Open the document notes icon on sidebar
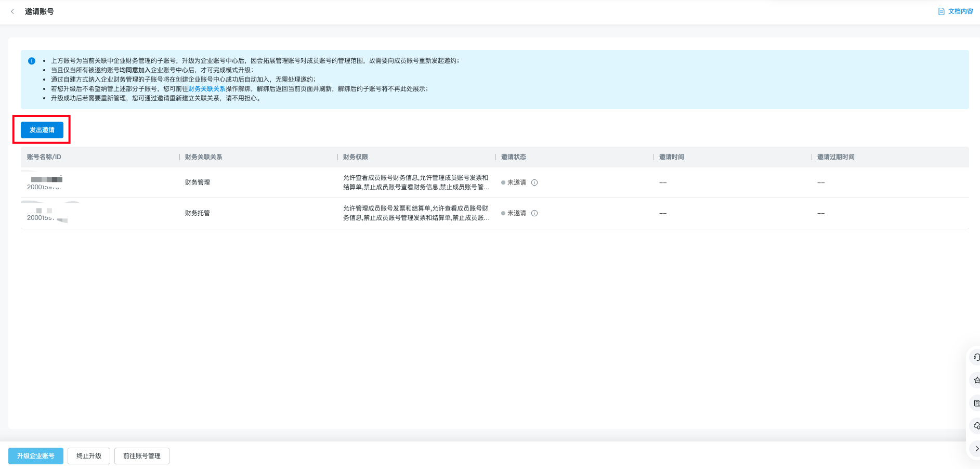The image size is (980, 469). [x=976, y=403]
